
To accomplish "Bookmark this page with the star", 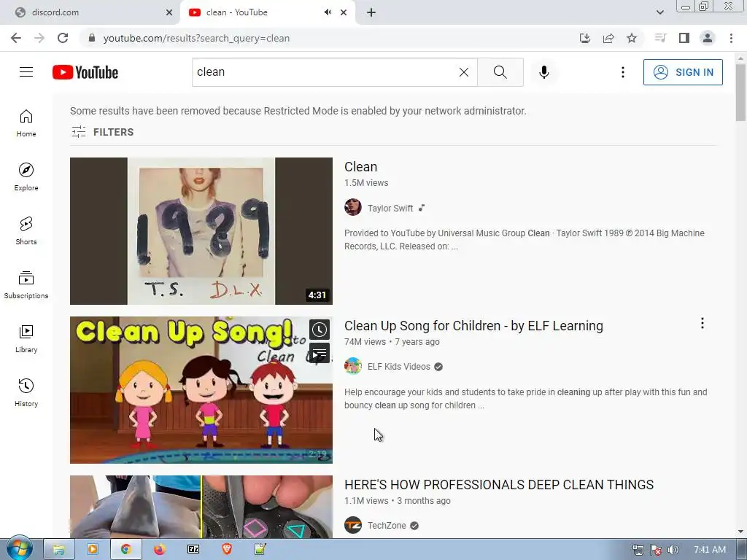I will [632, 38].
